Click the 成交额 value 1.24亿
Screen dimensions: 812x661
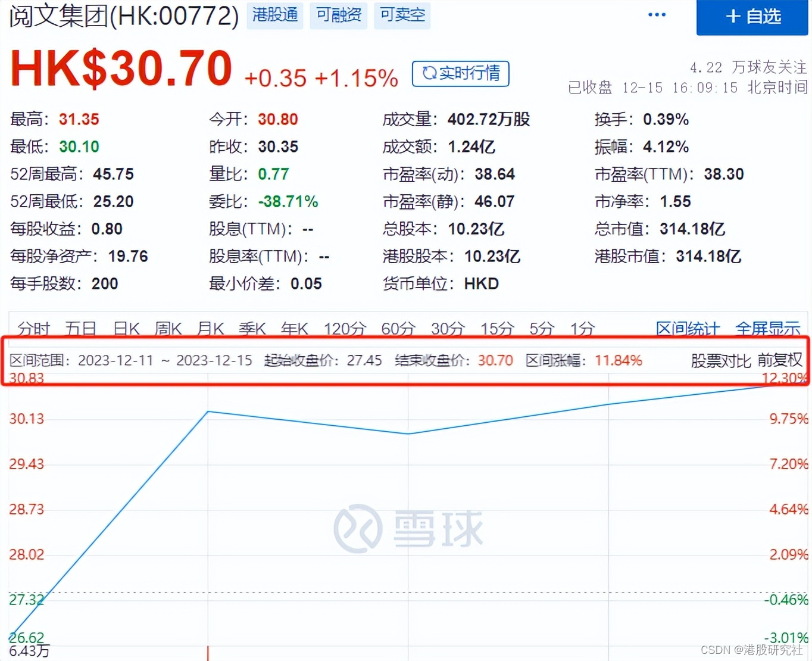tap(471, 146)
